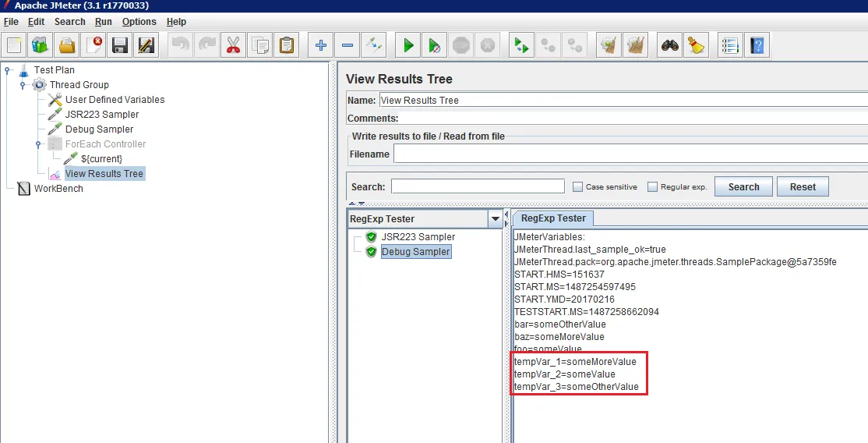Click the Open file folder icon
The height and width of the screenshot is (443, 868).
(67, 45)
